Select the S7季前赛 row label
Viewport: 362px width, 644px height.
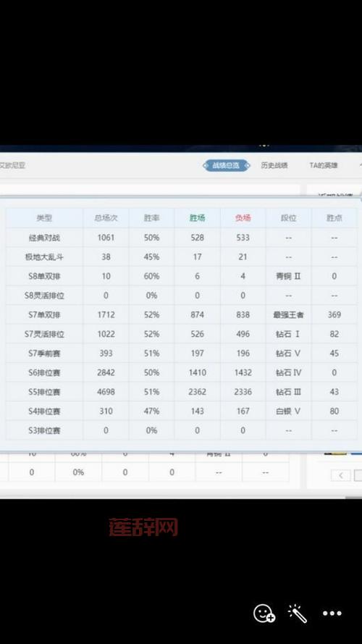pos(44,354)
